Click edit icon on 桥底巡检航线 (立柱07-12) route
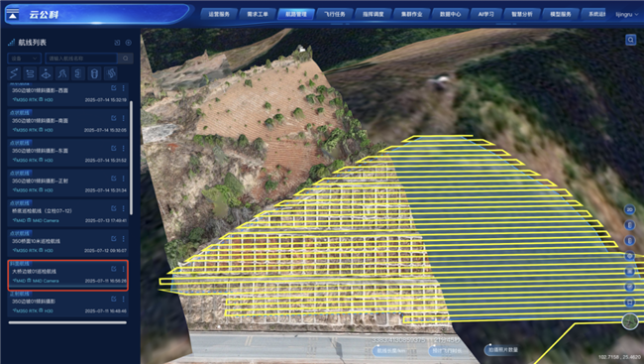This screenshot has width=644, height=364. click(114, 208)
